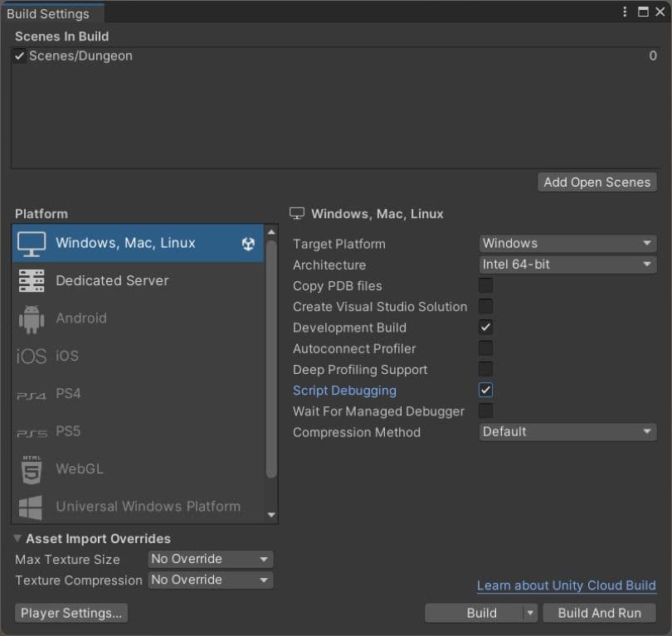Collapse the Asset Import Overrides section
This screenshot has height=636, width=672.
pyautogui.click(x=17, y=538)
